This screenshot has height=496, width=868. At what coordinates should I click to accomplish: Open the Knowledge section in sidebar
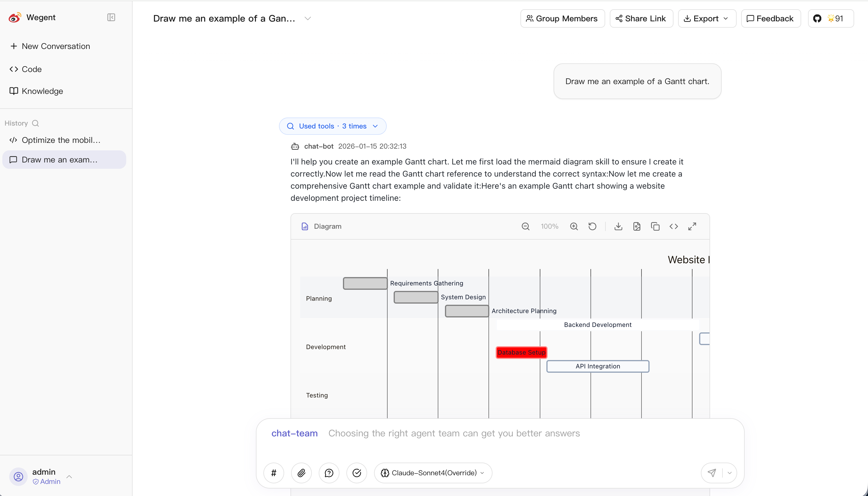(x=42, y=91)
